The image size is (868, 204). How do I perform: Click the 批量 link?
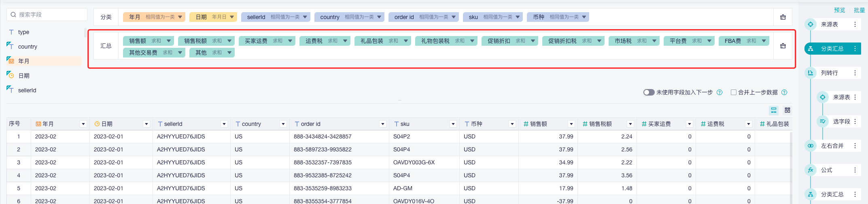tap(859, 10)
